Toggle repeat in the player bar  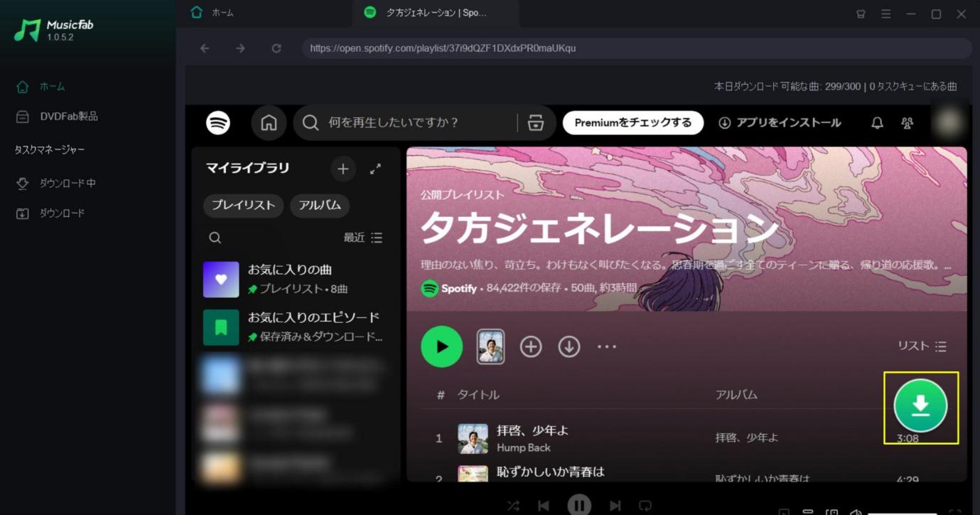point(645,506)
